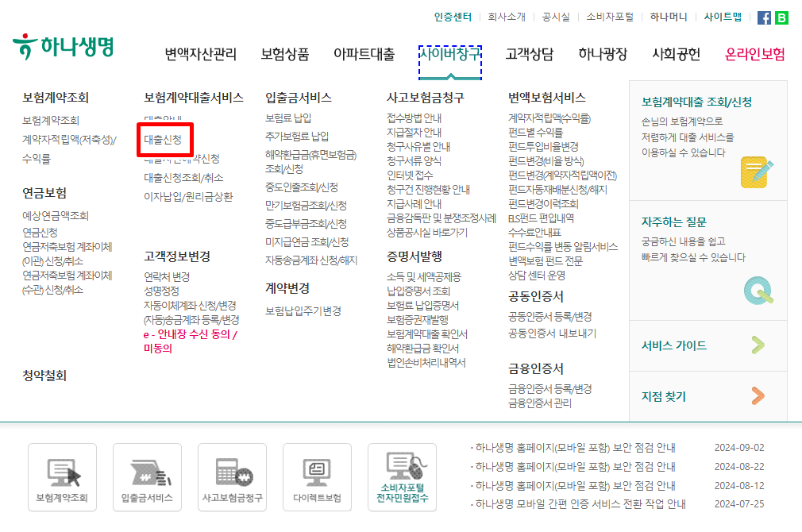
Task: Open 자동송금계좌 신청/해지 link
Action: [x=311, y=260]
